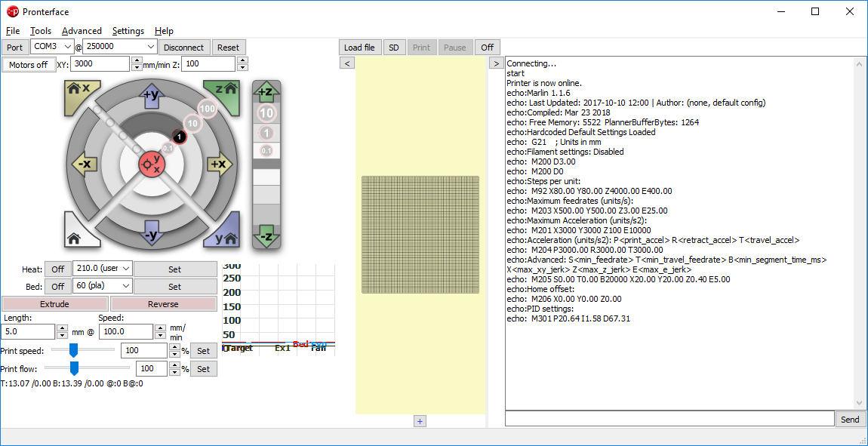868x446 pixels.
Task: Collapse the console with the > button
Action: pyautogui.click(x=496, y=63)
